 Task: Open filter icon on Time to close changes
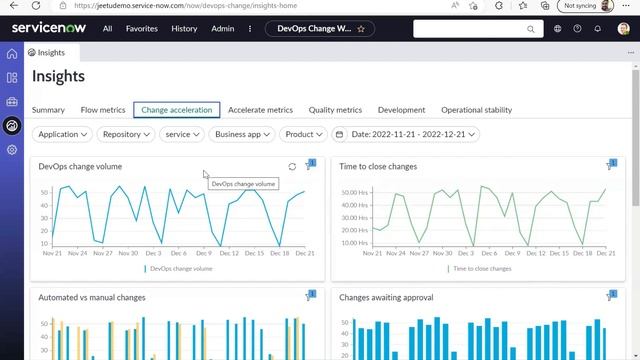611,164
